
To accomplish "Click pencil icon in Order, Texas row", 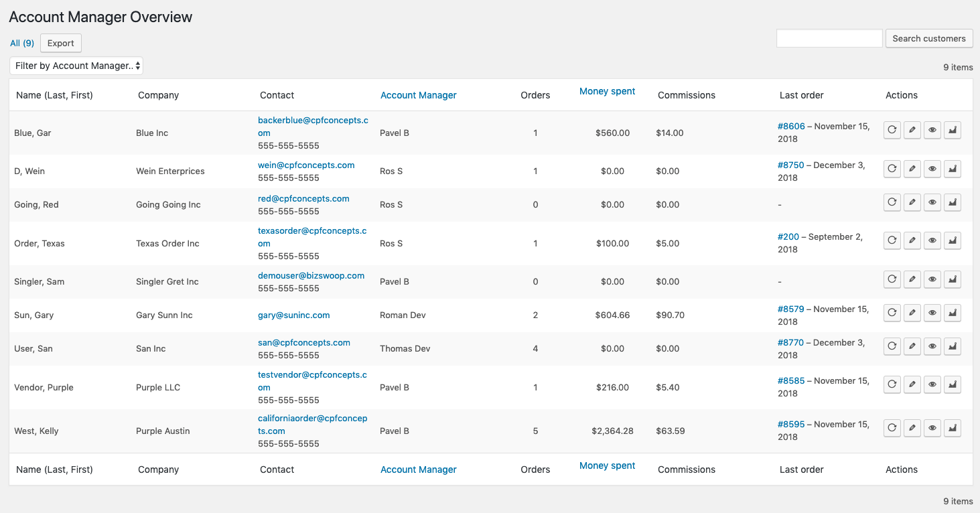I will point(912,240).
